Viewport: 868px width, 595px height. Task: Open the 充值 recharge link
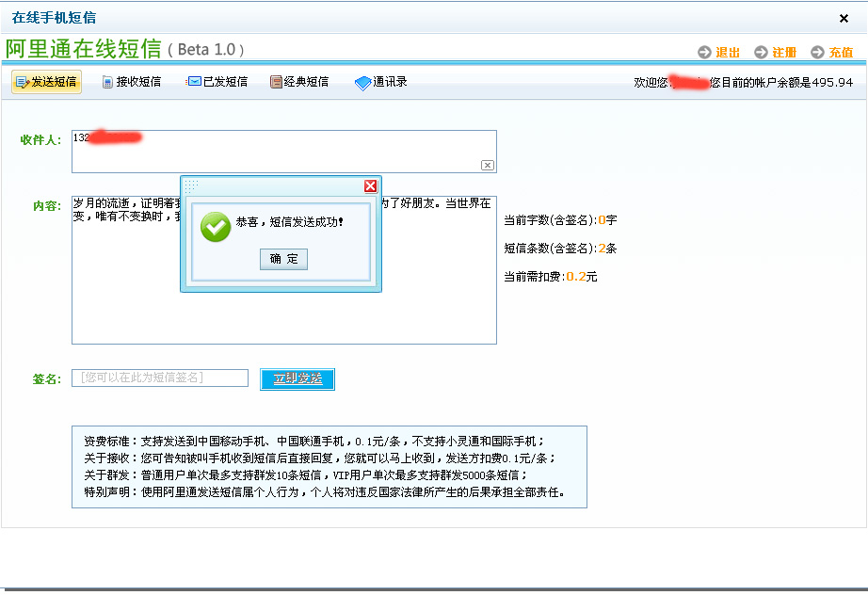tap(841, 53)
